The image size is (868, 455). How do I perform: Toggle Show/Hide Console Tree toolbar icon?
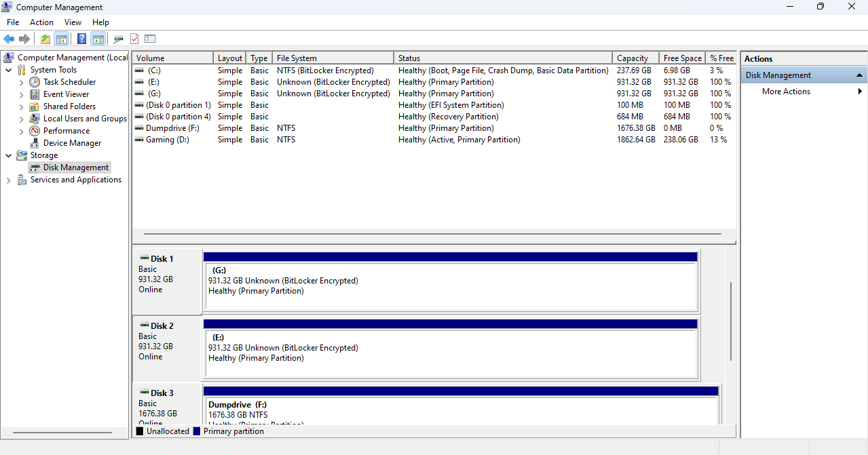point(61,39)
